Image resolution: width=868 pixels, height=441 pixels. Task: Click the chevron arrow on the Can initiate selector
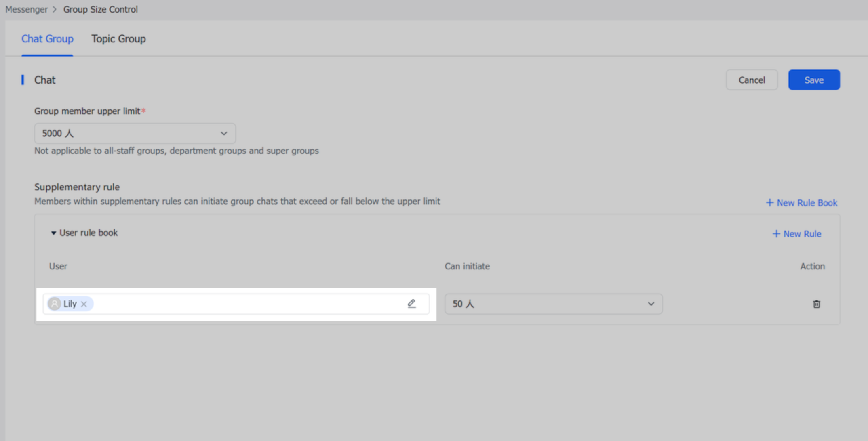click(x=651, y=304)
